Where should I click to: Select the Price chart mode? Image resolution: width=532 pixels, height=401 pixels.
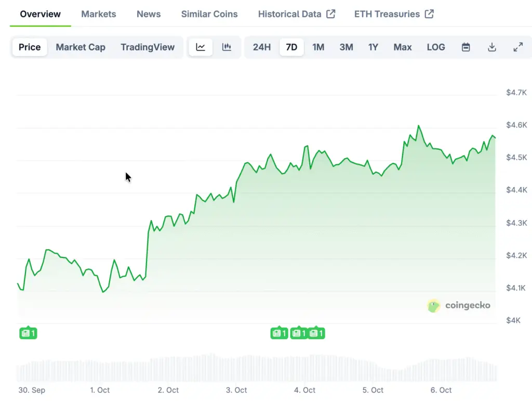click(x=30, y=47)
